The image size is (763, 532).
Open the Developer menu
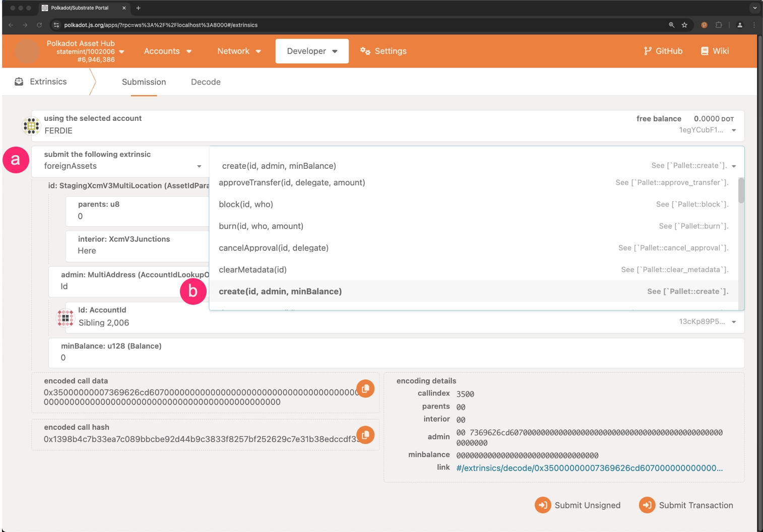312,51
